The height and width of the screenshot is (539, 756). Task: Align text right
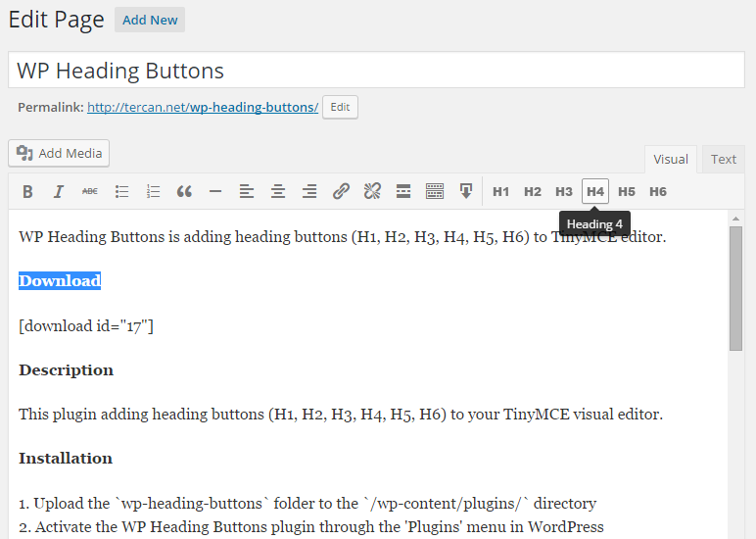(309, 191)
